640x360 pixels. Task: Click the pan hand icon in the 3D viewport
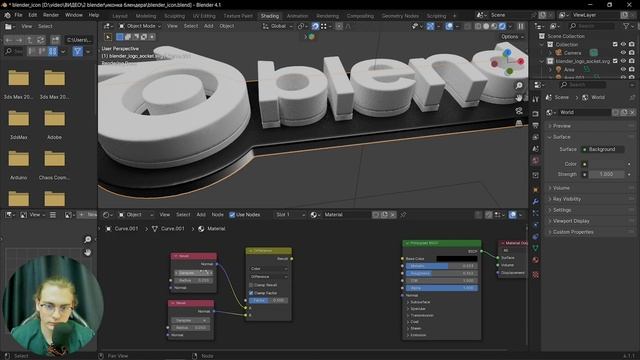pos(519,98)
